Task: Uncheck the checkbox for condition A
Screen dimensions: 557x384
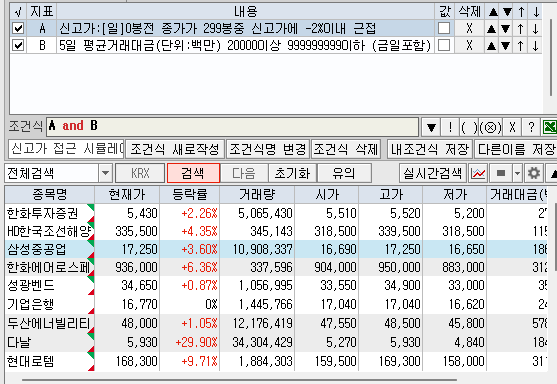Action: point(18,28)
